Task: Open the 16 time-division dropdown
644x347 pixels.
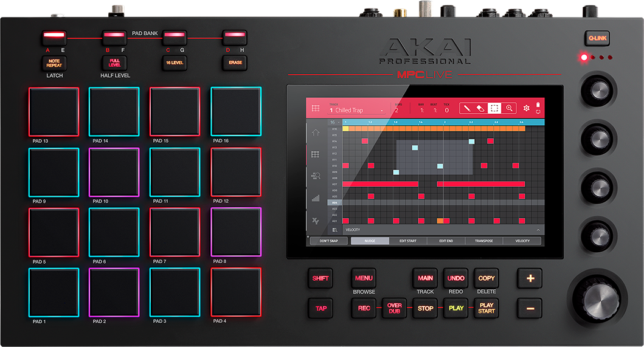Action: (334, 122)
